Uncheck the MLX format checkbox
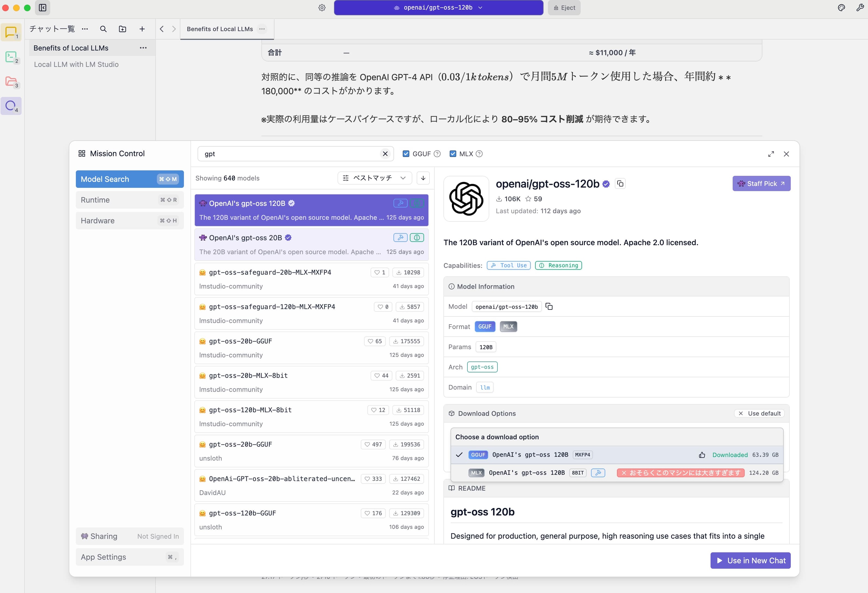Viewport: 868px width, 593px height. [x=453, y=154]
